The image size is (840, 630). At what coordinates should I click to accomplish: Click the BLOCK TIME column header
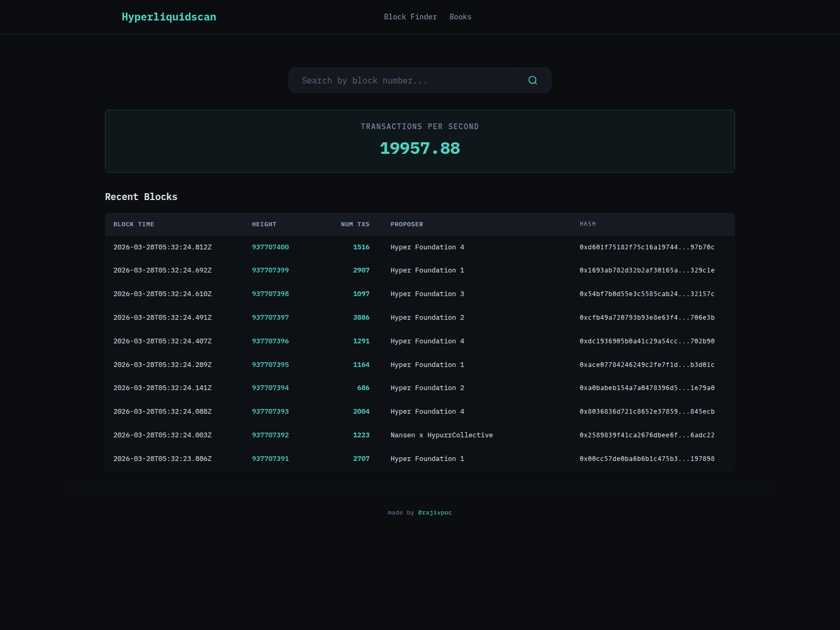coord(134,224)
